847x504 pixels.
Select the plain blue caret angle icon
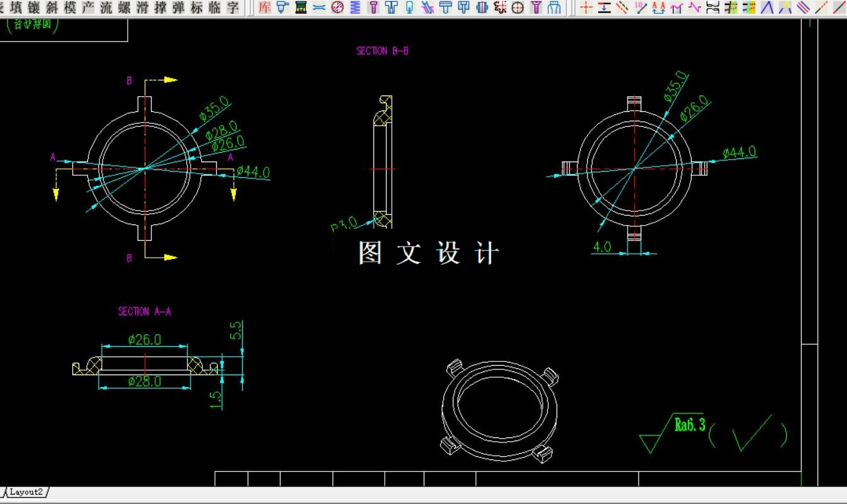point(767,8)
